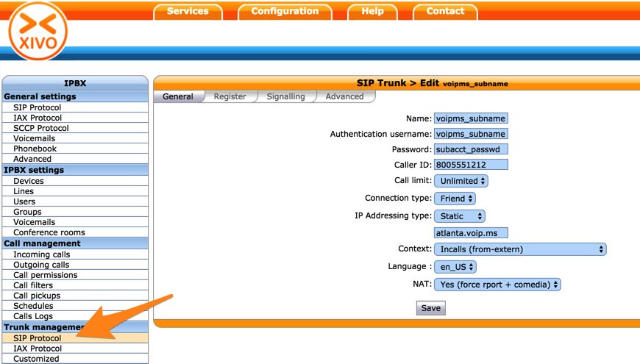Image resolution: width=640 pixels, height=364 pixels.
Task: Click the General settings section header
Action: click(x=75, y=96)
